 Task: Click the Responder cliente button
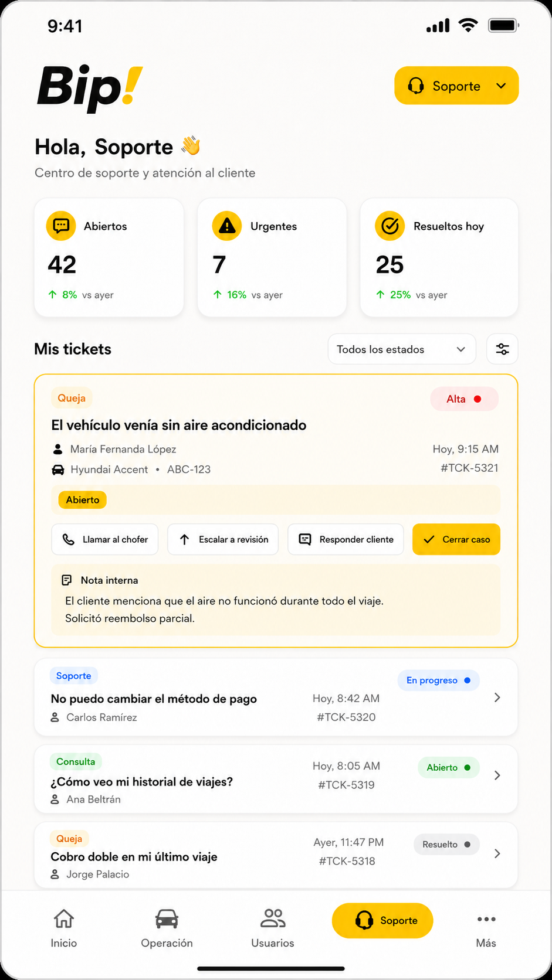click(x=346, y=539)
